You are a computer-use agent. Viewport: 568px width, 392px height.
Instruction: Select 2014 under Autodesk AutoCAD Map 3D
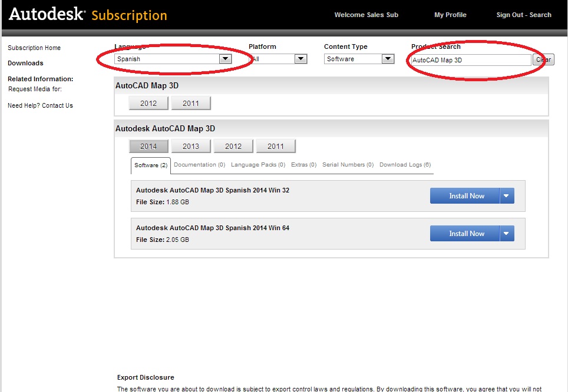(148, 146)
